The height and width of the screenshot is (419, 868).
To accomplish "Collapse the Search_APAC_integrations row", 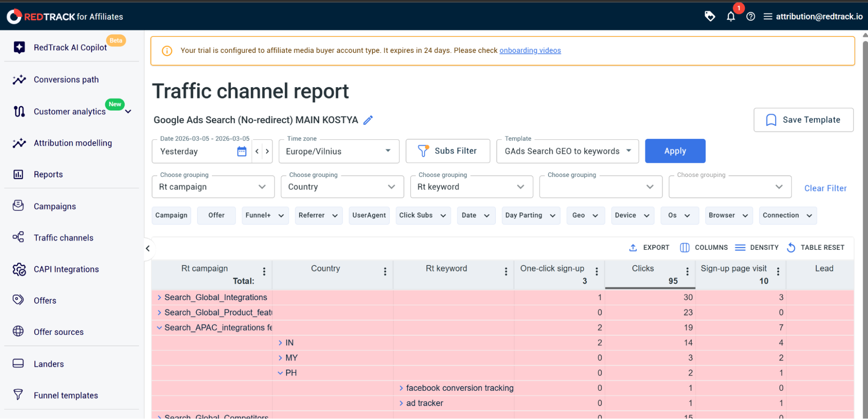I will (x=159, y=327).
